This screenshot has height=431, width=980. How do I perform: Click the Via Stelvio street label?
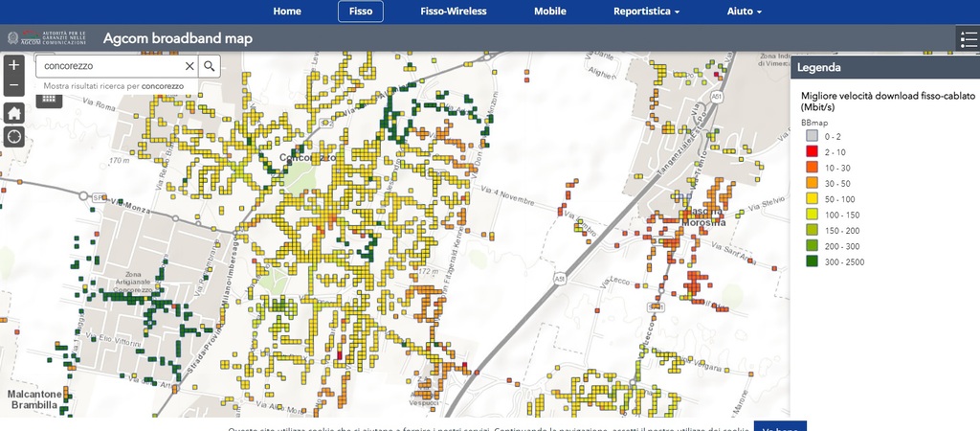(x=765, y=204)
